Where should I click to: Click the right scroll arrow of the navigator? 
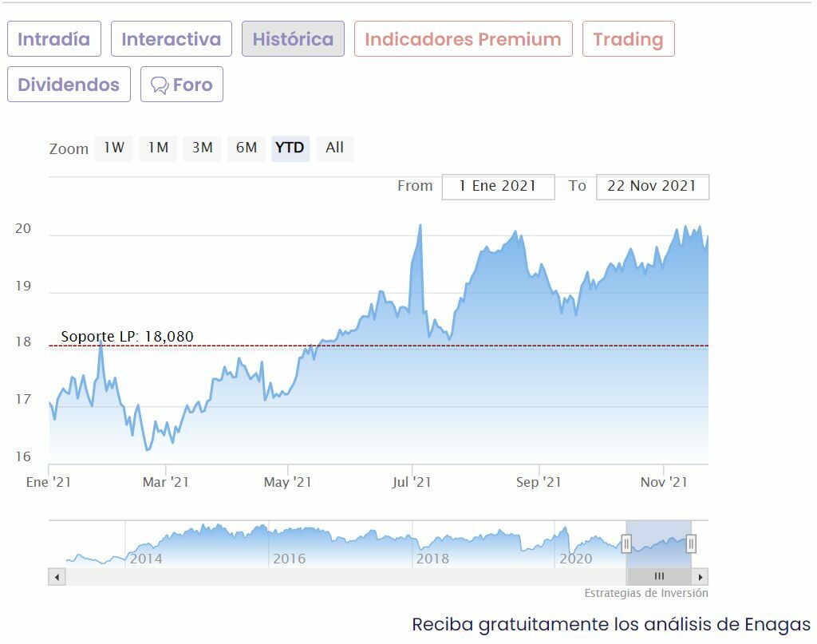[700, 576]
